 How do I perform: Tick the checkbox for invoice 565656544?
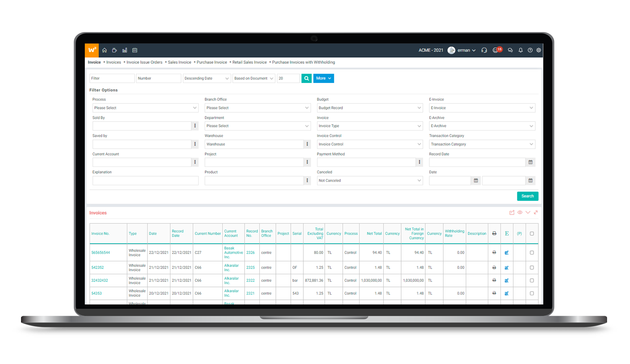(x=531, y=252)
